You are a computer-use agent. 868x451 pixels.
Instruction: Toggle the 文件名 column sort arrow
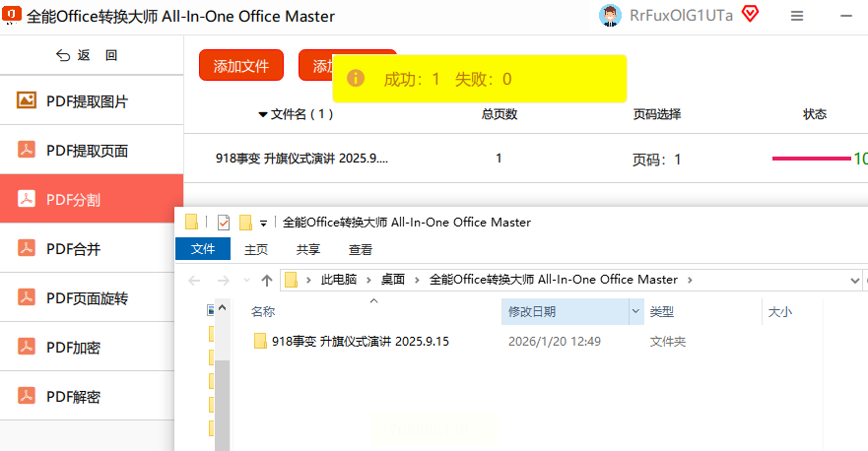click(x=262, y=114)
